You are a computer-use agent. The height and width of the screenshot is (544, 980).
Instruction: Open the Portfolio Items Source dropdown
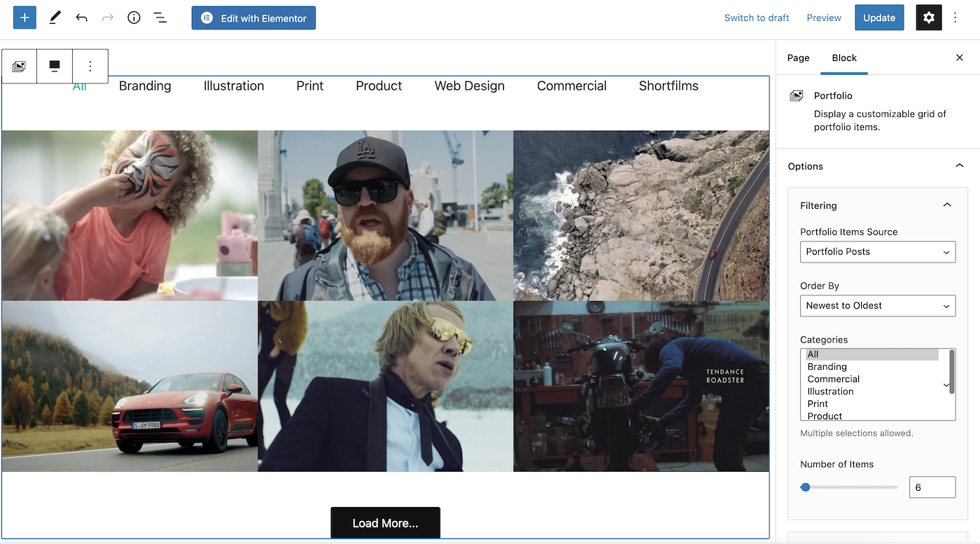(878, 251)
